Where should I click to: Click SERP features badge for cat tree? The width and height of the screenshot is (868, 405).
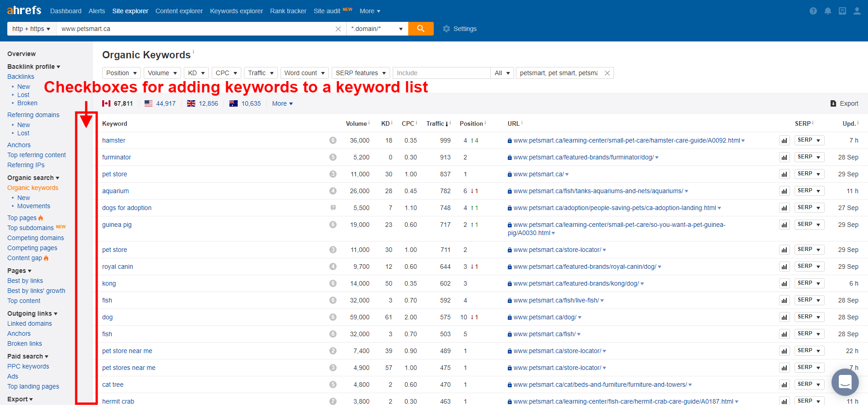(x=333, y=384)
